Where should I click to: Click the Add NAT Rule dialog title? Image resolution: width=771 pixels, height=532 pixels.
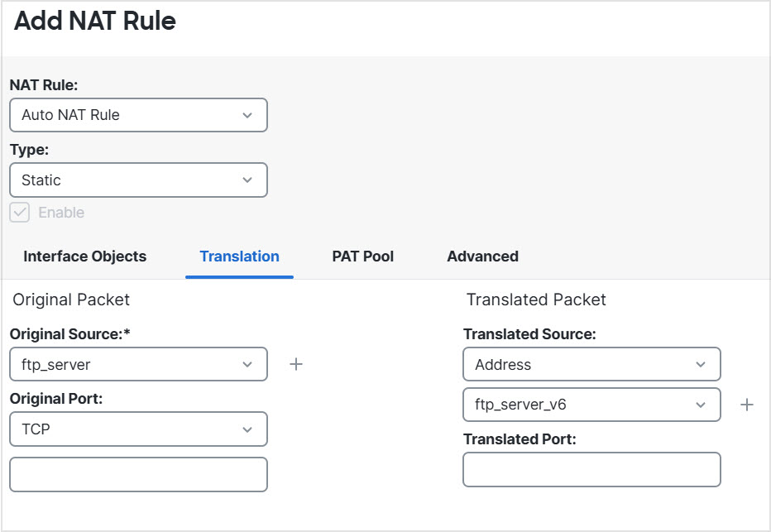95,22
